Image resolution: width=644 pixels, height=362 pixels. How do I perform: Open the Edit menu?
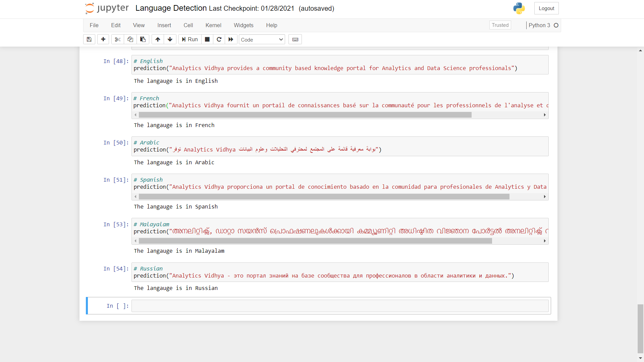click(116, 25)
